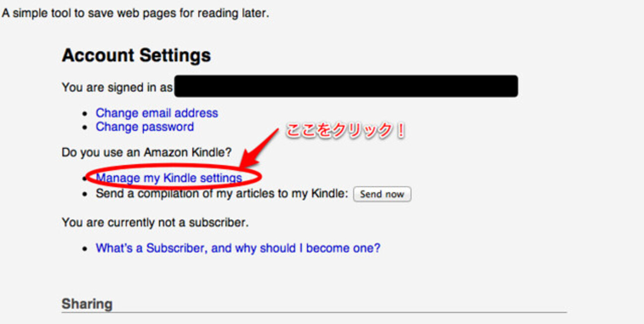Viewport: 644px width, 324px height.
Task: Click the bullet beside Send a compilation
Action: (86, 194)
